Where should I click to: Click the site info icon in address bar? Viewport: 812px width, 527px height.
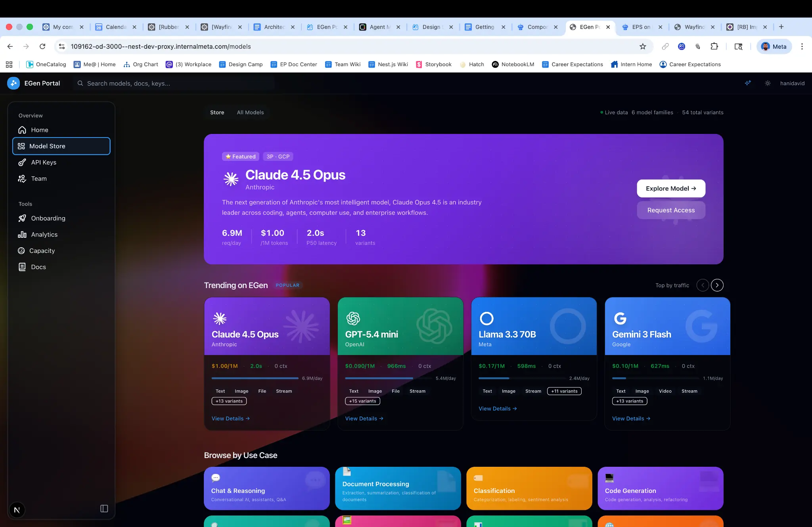pos(62,46)
